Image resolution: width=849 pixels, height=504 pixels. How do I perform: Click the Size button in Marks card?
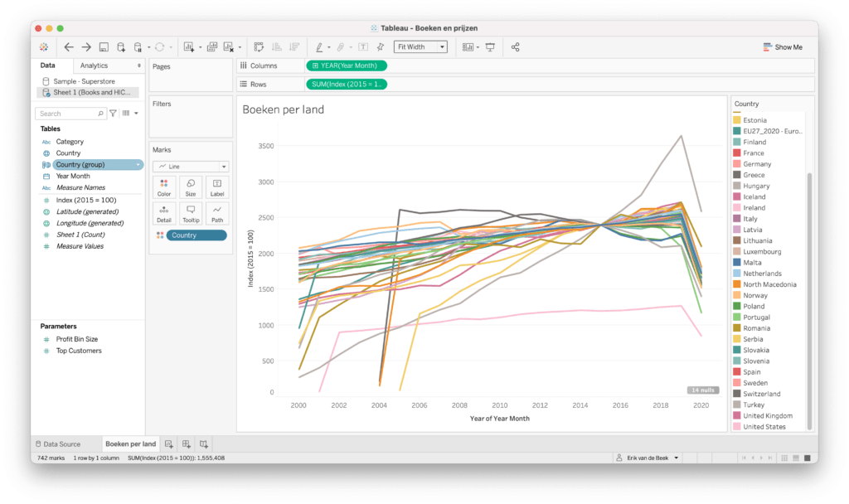coord(191,187)
